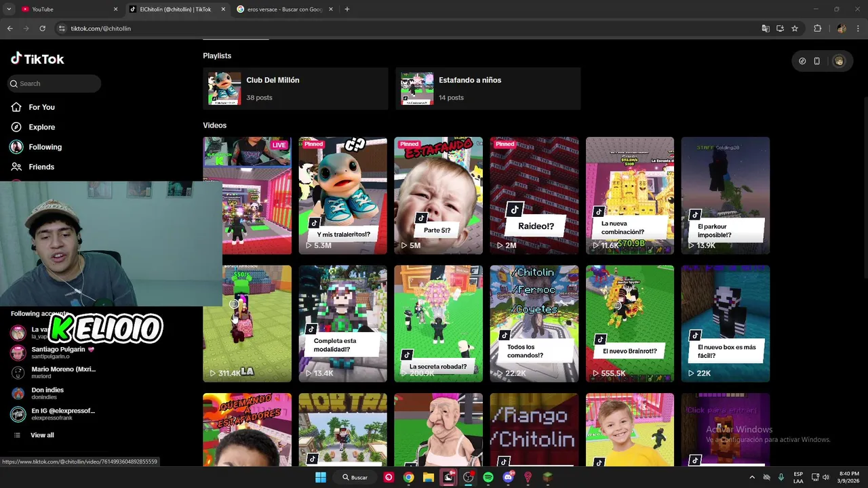Open video La secreta robada!?

tap(438, 324)
